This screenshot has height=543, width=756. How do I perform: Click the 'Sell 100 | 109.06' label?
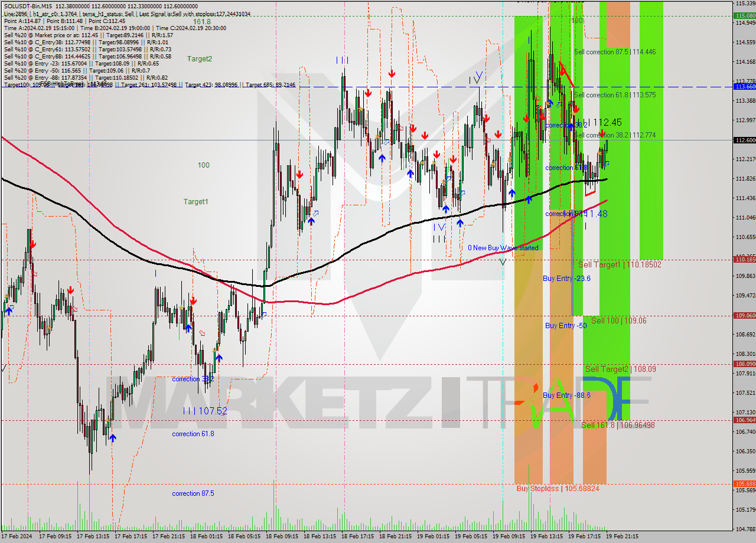pos(619,320)
